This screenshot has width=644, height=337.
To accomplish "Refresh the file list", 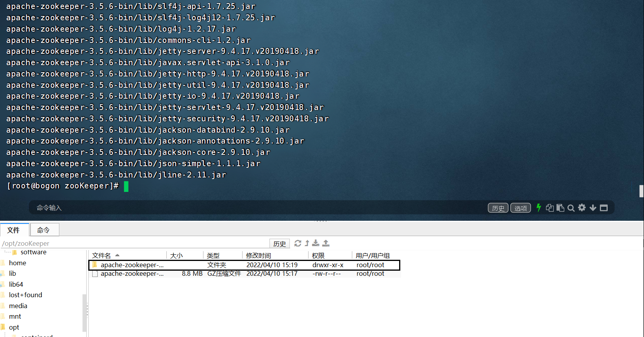I will (x=298, y=243).
